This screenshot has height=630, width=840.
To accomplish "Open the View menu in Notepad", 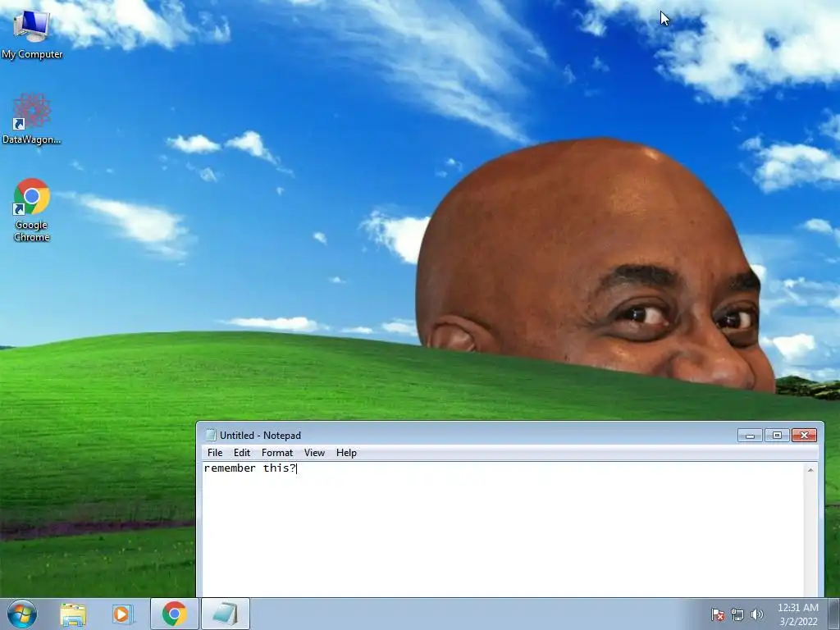I will click(x=314, y=453).
